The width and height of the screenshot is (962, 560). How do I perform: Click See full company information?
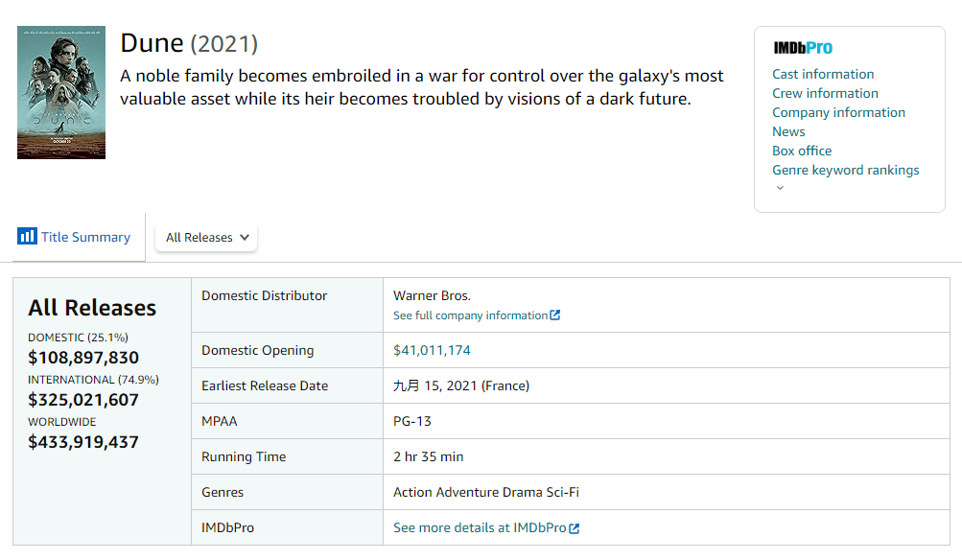[x=470, y=315]
